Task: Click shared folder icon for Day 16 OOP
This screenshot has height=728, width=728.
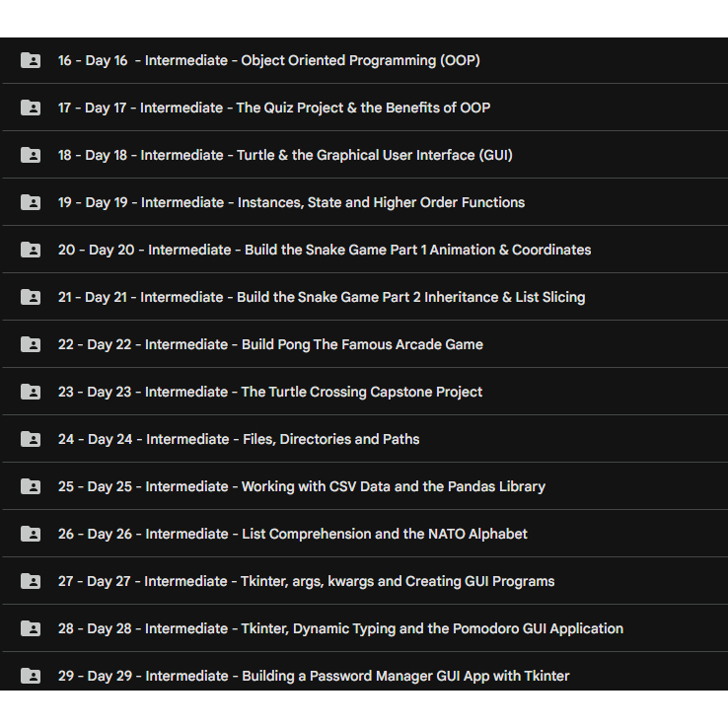Action: click(x=31, y=60)
